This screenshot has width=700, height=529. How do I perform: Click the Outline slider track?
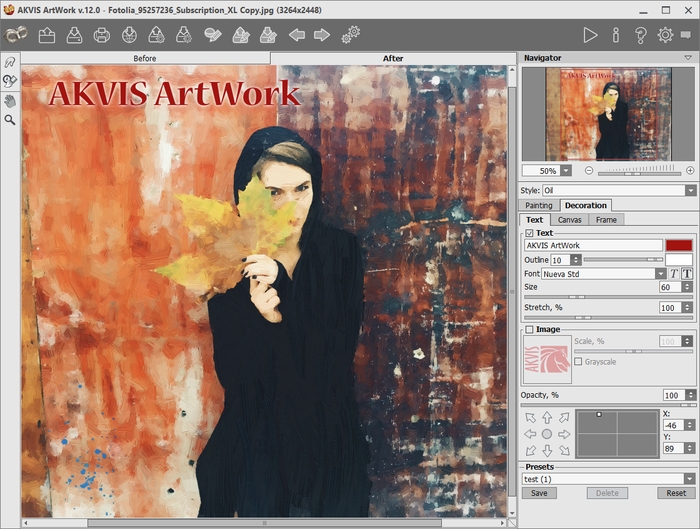tap(624, 259)
